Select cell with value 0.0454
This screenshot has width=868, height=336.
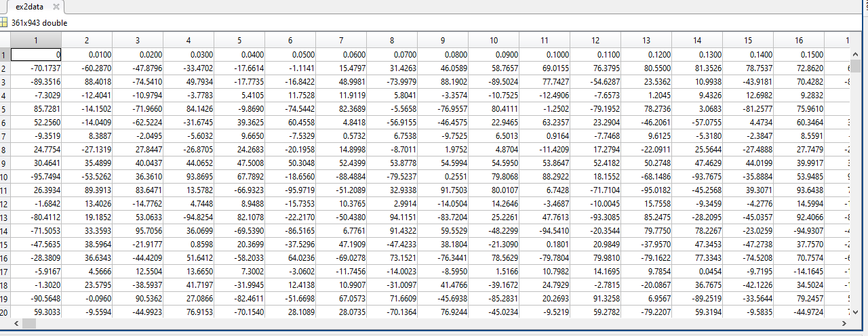698,272
